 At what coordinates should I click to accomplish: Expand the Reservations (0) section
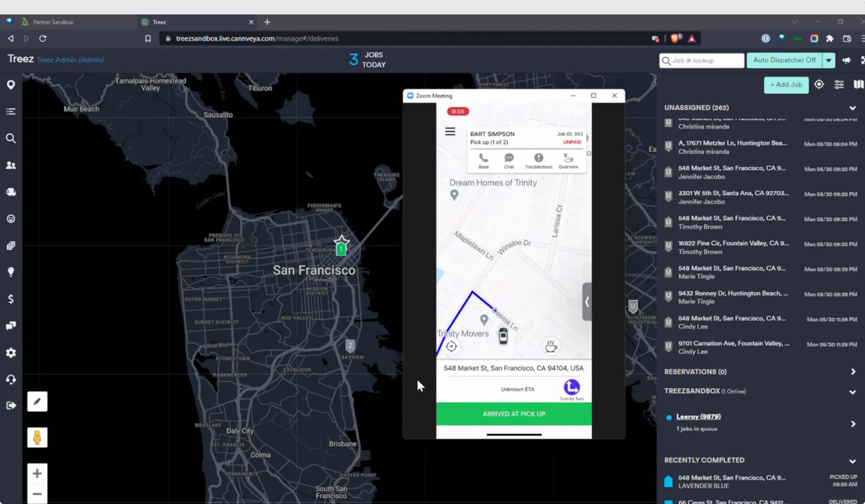point(853,372)
